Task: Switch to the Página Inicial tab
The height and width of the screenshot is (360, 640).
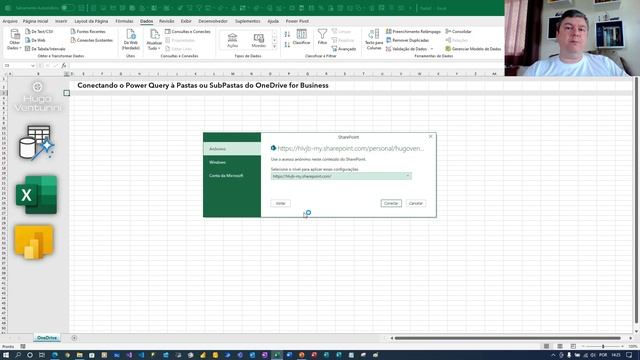Action: (36, 21)
